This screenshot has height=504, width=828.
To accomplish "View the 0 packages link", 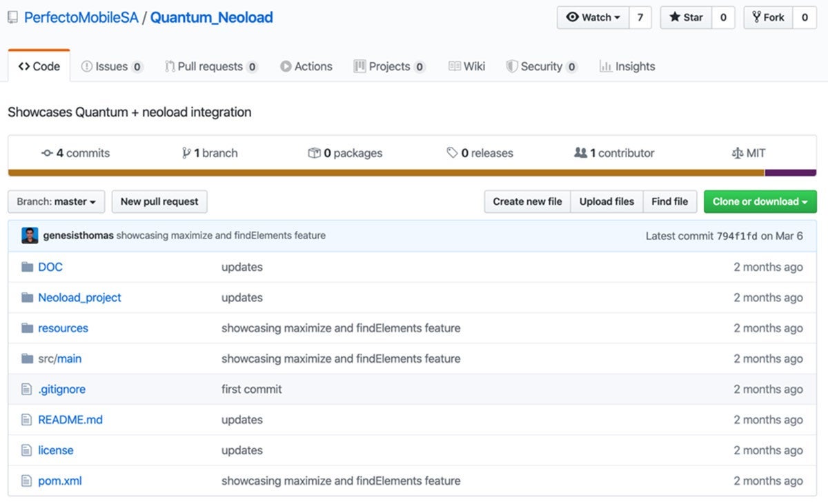I will [345, 153].
